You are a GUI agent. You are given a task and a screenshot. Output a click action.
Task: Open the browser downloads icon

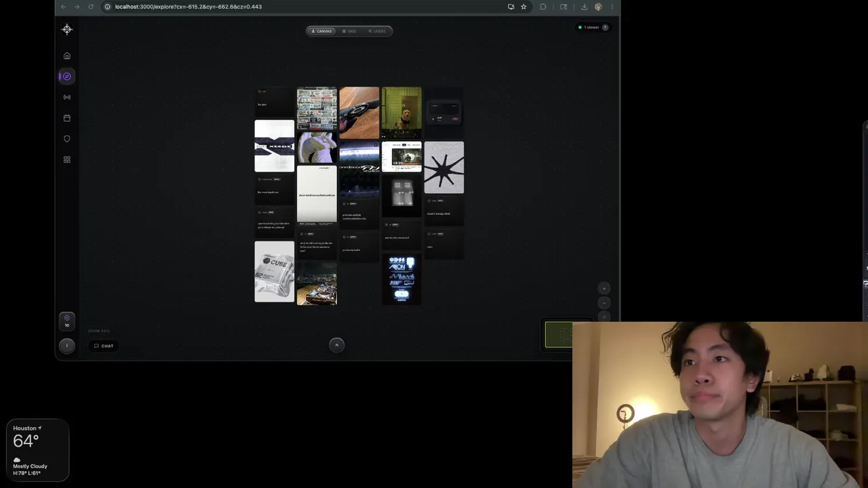pyautogui.click(x=584, y=7)
